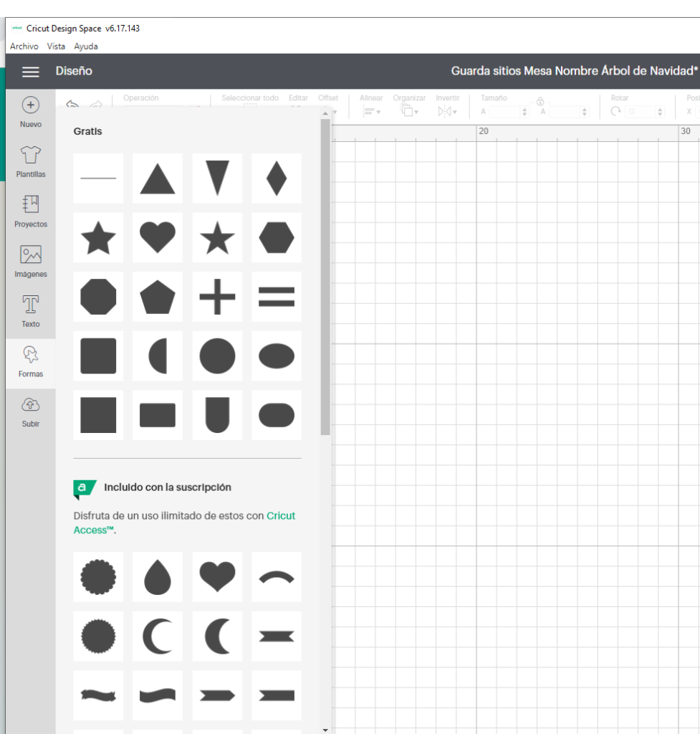The width and height of the screenshot is (700, 734).
Task: Insert the teardrop shape
Action: pos(158,577)
